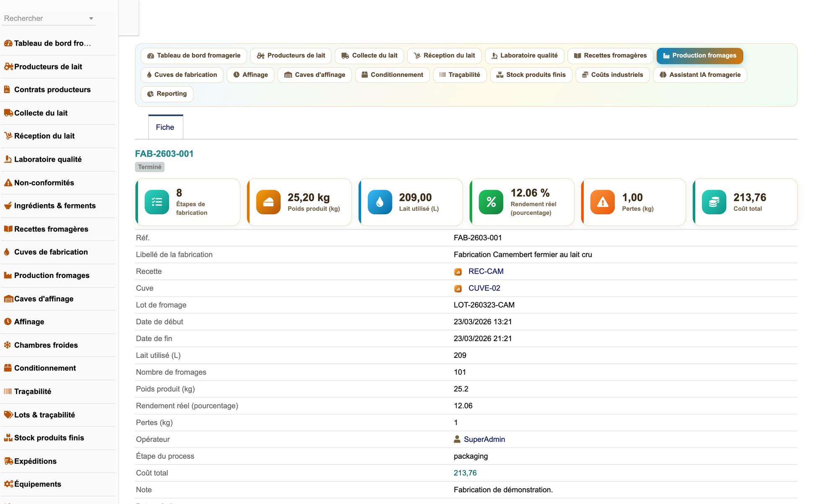Click the Contrats producteurs sidebar document icon

point(7,89)
